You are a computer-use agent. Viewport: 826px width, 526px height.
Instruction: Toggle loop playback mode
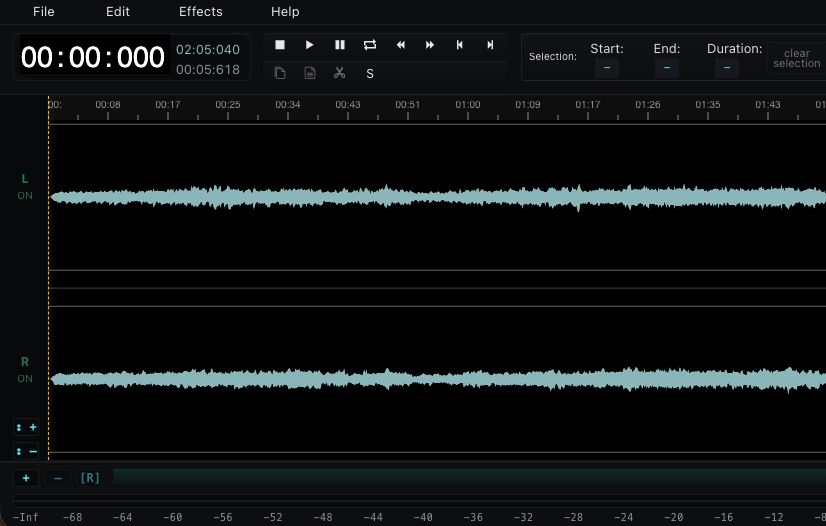(x=370, y=45)
